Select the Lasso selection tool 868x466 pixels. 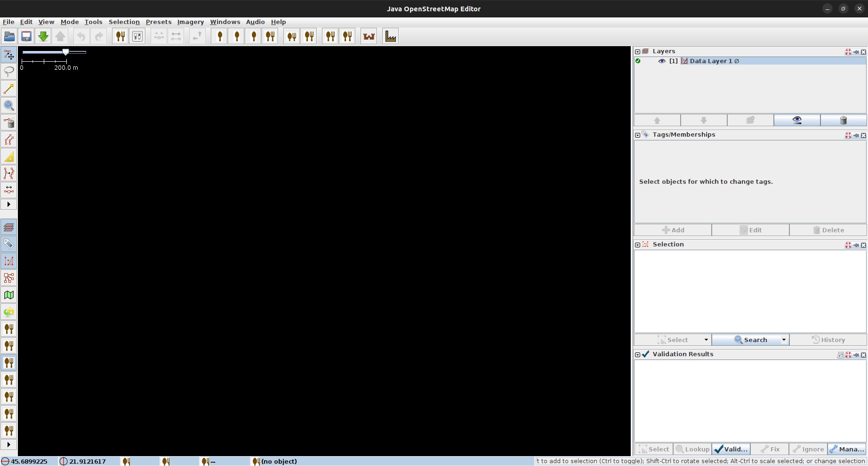pos(9,72)
